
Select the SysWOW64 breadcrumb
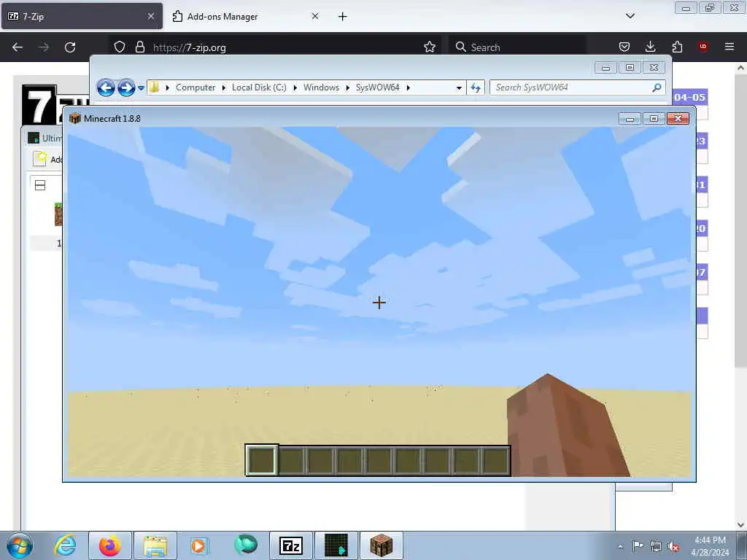tap(377, 87)
